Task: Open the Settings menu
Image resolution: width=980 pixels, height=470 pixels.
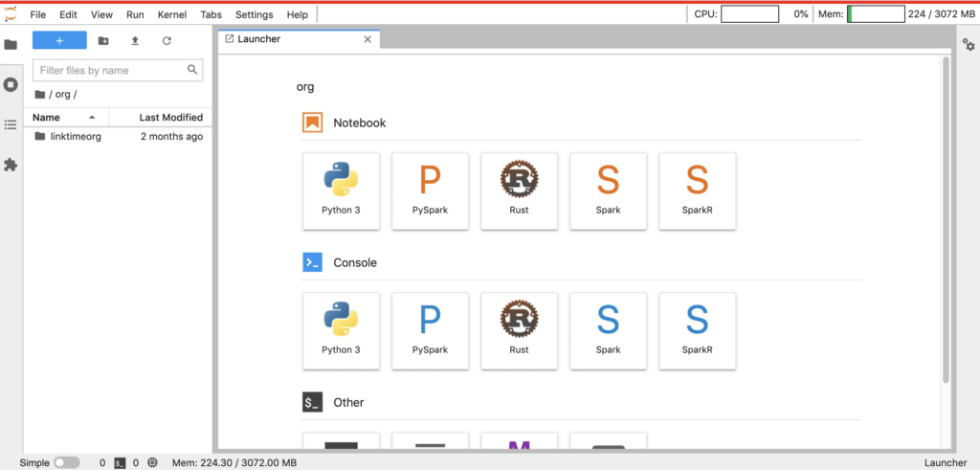Action: click(x=255, y=14)
